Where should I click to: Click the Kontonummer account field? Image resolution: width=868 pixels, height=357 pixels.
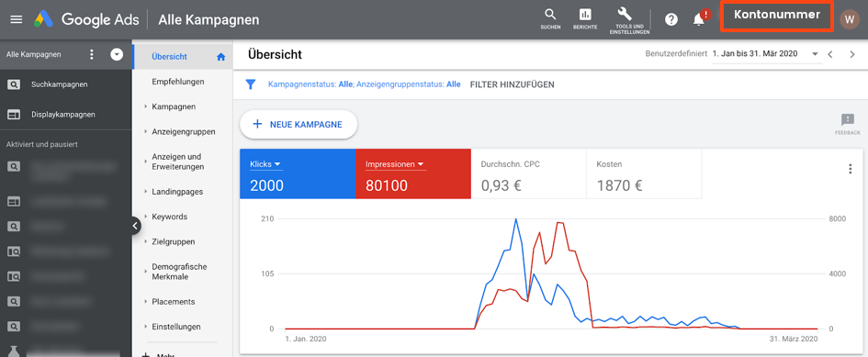(x=777, y=16)
